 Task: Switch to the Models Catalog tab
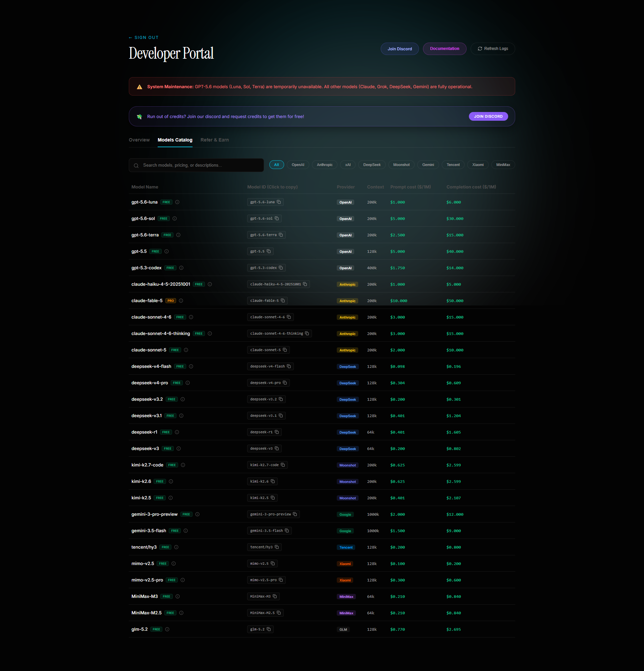coord(175,140)
